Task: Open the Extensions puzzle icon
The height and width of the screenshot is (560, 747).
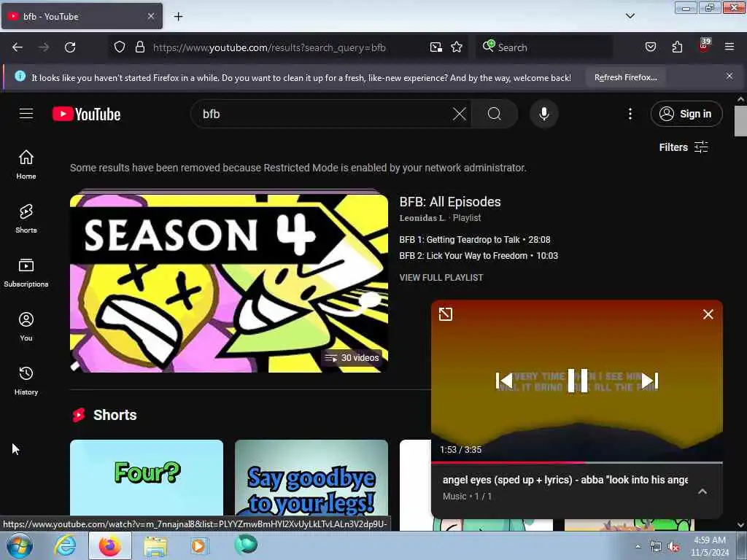Action: pyautogui.click(x=677, y=47)
